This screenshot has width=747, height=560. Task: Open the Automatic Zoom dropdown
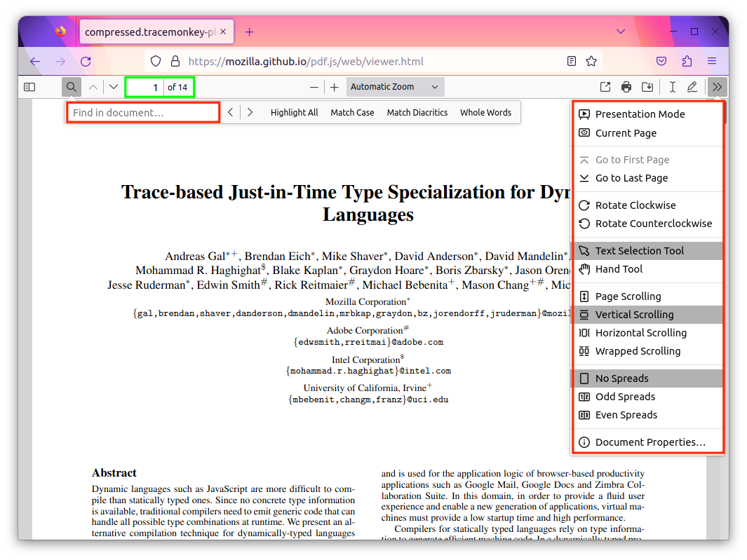pos(394,86)
